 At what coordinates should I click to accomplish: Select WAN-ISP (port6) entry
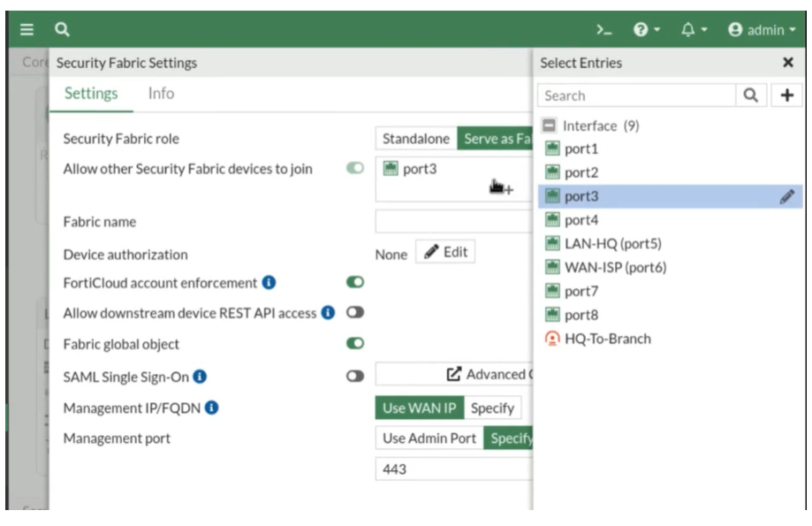click(x=615, y=267)
